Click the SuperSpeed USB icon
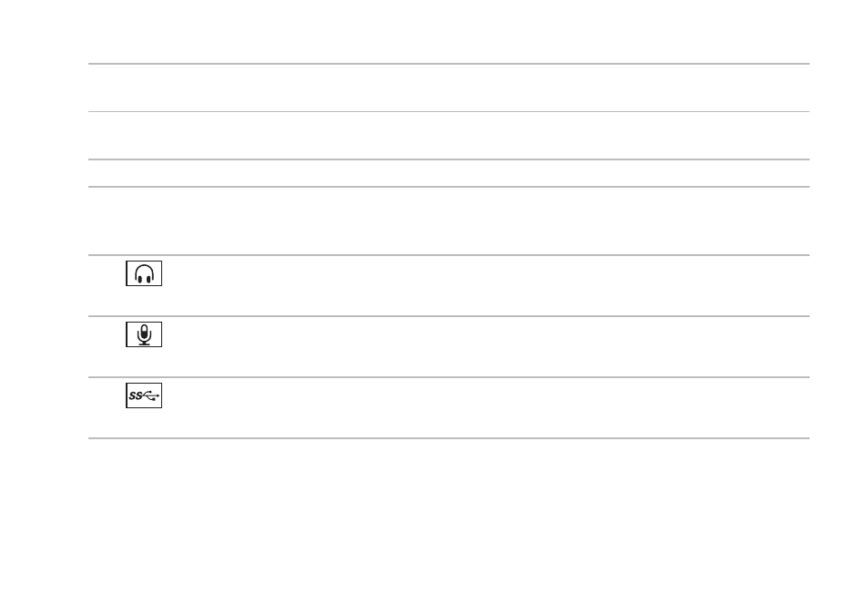 coord(144,395)
